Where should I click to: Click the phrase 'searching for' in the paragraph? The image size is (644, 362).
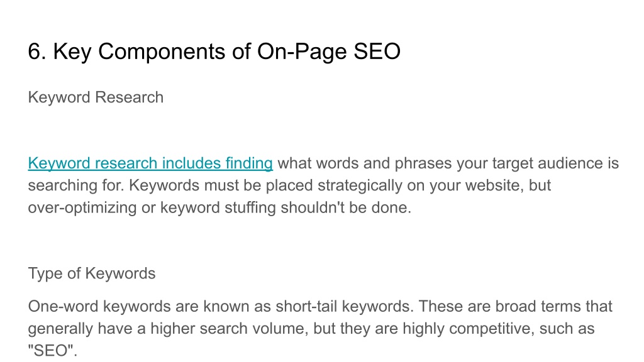[75, 185]
